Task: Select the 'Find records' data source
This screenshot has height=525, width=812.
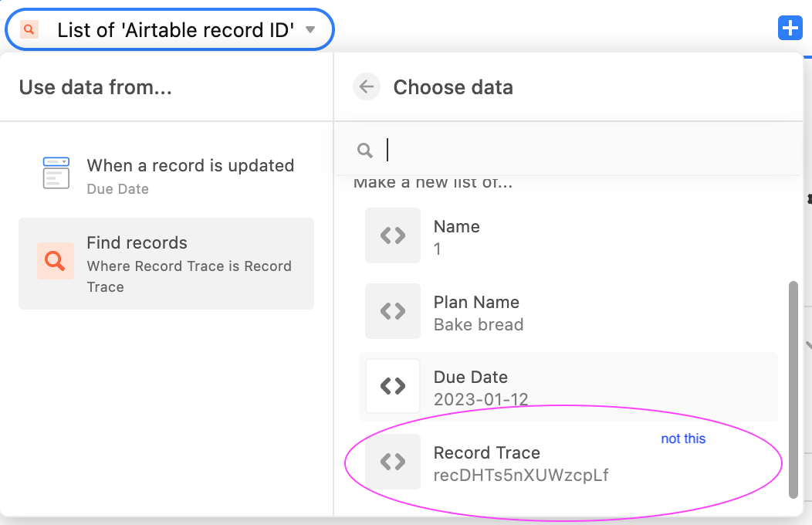Action: (166, 263)
